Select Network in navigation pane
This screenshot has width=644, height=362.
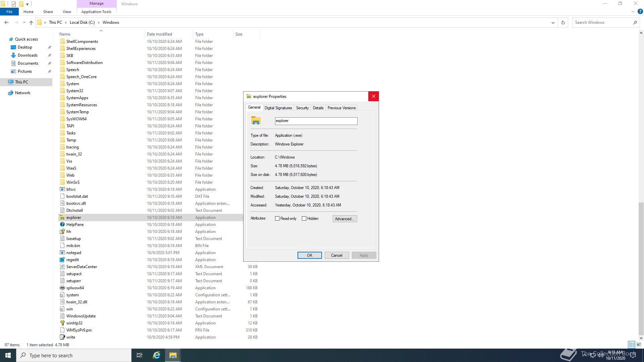click(22, 93)
